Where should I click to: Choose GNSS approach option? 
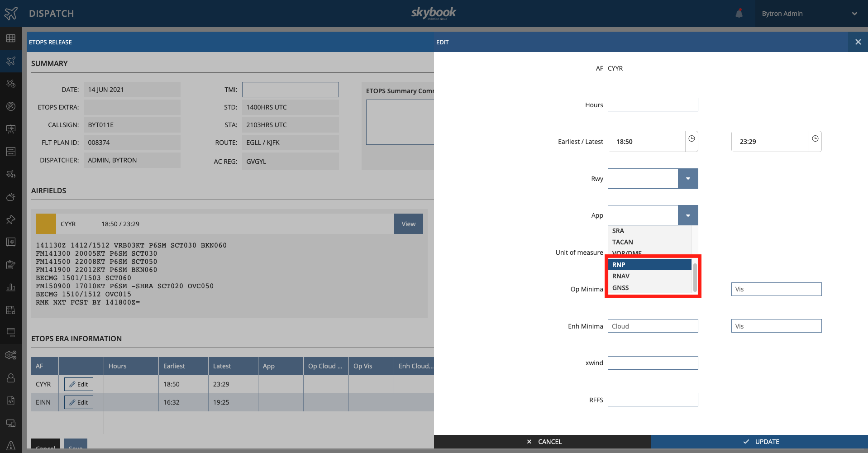649,288
